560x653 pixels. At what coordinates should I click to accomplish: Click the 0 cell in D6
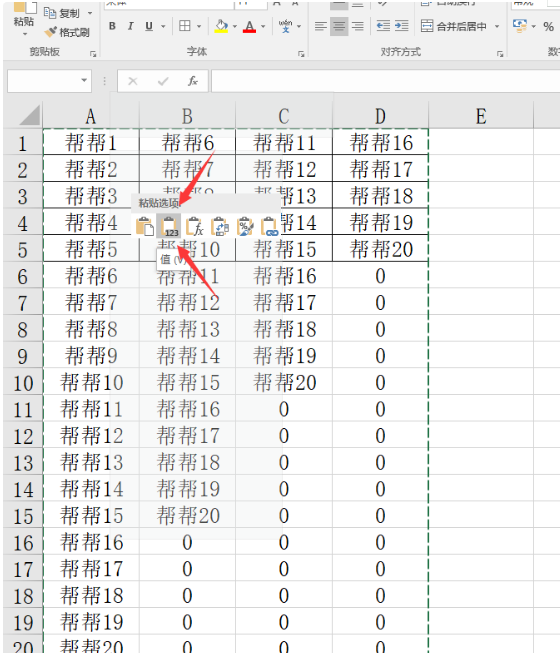tap(381, 276)
